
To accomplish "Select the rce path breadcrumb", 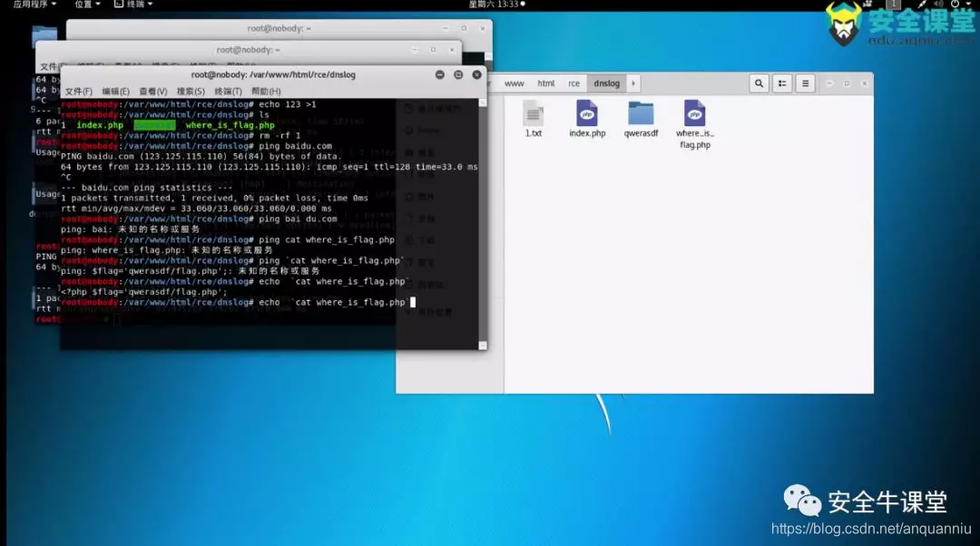I will click(x=573, y=83).
